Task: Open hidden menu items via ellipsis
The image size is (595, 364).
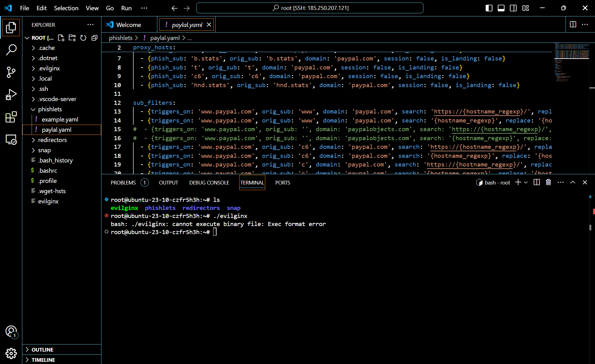Action: (144, 8)
